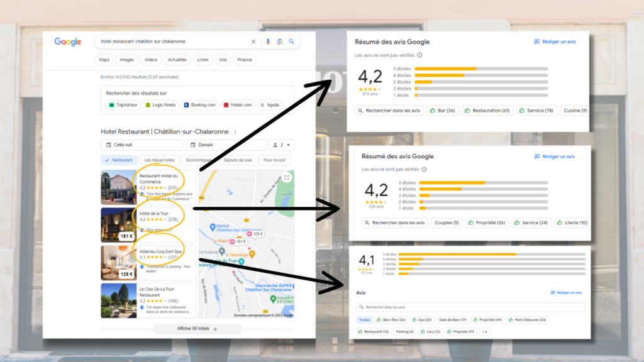Switch to the Livres tab

(x=203, y=60)
